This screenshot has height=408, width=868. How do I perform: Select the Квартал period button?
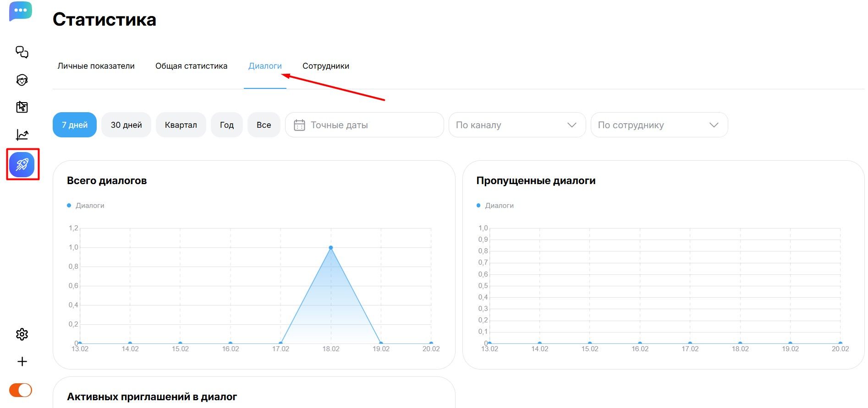point(181,125)
